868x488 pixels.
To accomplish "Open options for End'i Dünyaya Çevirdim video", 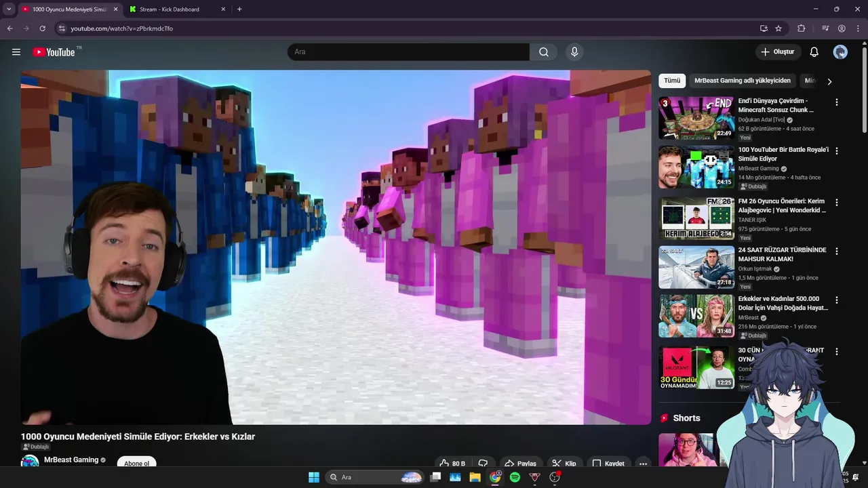I will tap(837, 102).
